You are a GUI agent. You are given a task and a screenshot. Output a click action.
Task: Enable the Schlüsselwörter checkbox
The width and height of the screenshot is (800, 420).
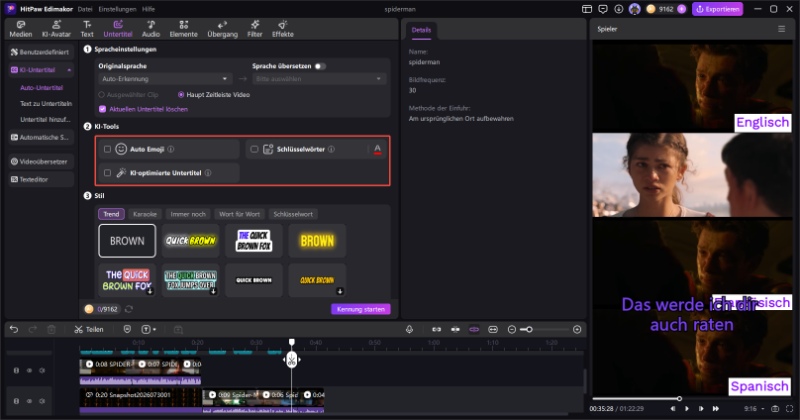coord(254,149)
